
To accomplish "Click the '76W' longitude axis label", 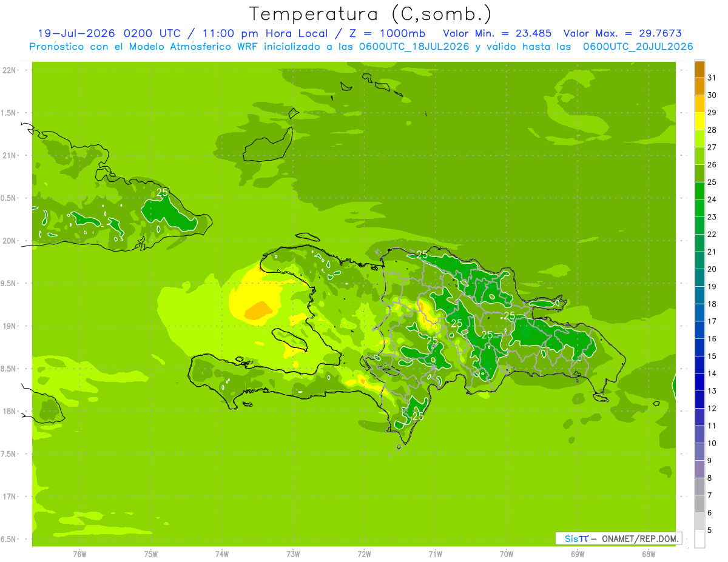I will (79, 554).
